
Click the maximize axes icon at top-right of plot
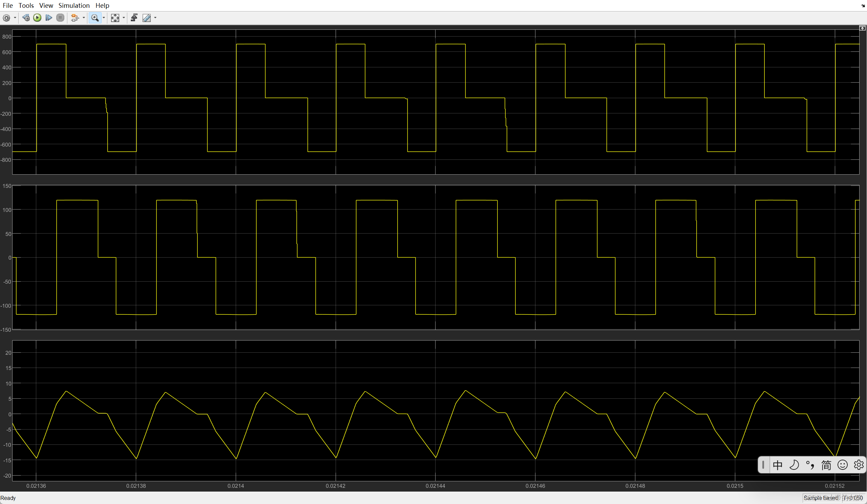pyautogui.click(x=862, y=28)
